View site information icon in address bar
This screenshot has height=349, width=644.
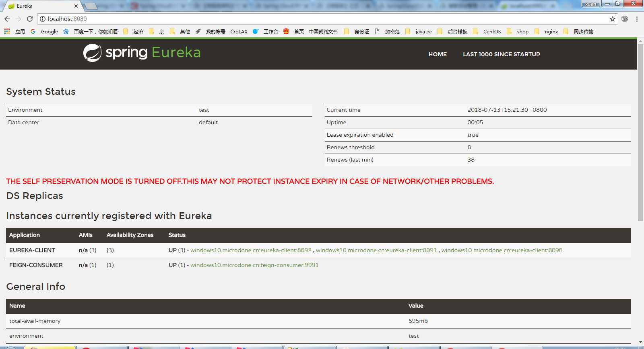[43, 19]
